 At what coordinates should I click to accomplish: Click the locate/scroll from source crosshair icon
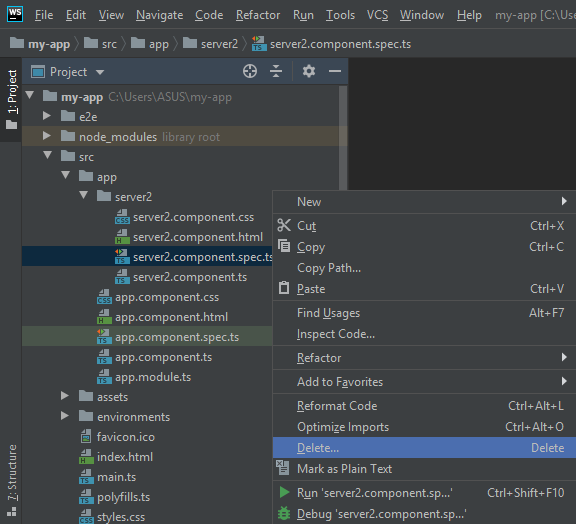pos(250,71)
